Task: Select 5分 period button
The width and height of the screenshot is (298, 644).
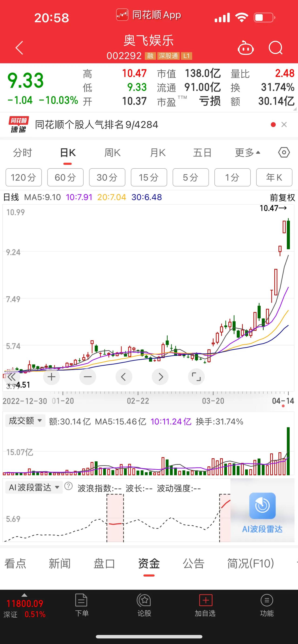Action: click(x=191, y=177)
